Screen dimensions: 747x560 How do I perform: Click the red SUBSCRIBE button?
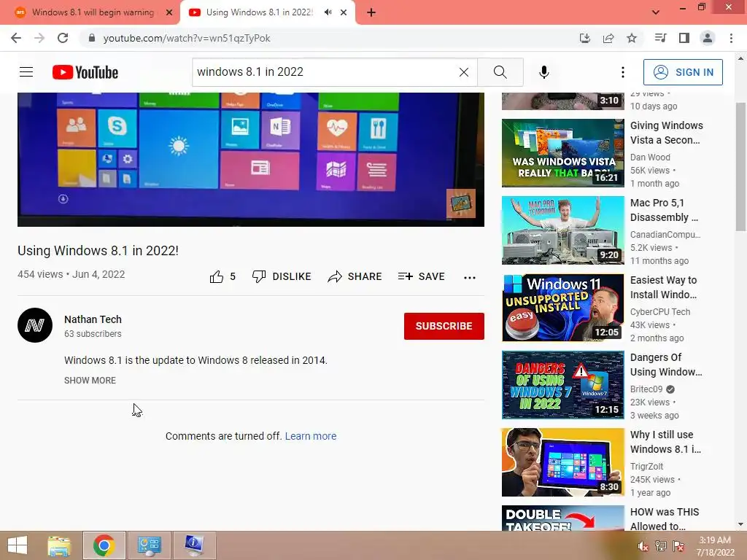pyautogui.click(x=444, y=326)
